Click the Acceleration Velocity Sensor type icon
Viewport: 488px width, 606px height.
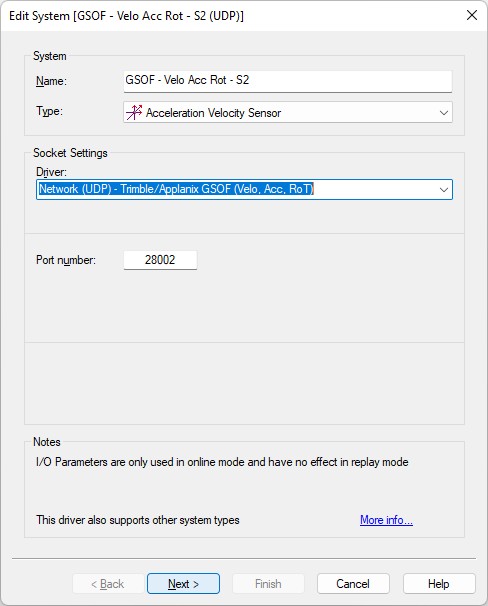point(134,112)
